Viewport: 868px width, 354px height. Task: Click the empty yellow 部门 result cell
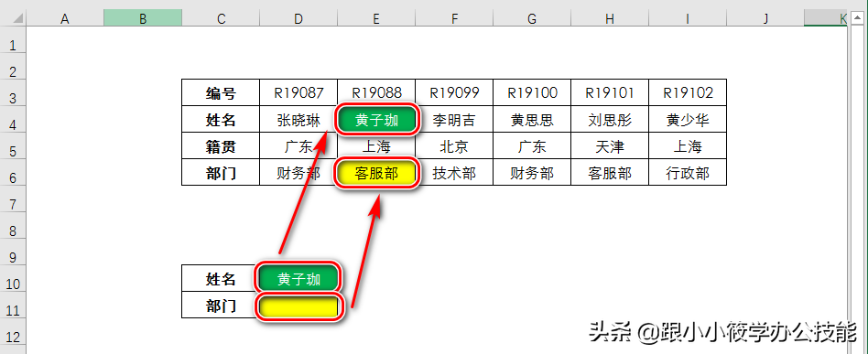[x=298, y=306]
